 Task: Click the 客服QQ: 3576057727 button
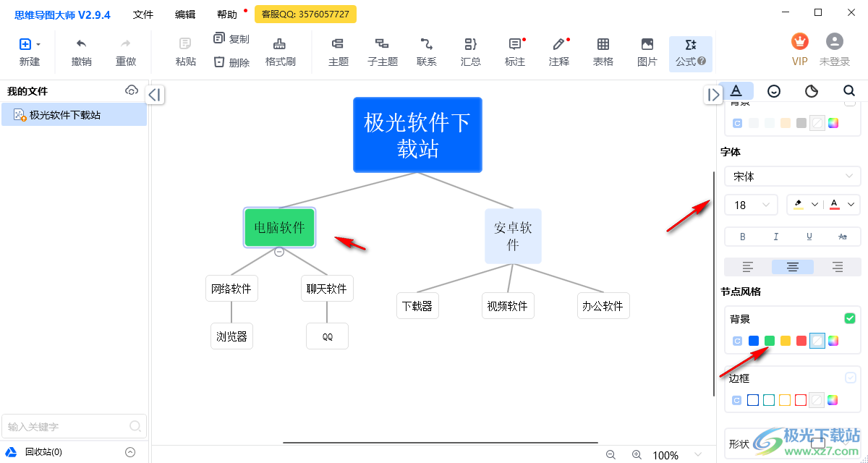[305, 14]
